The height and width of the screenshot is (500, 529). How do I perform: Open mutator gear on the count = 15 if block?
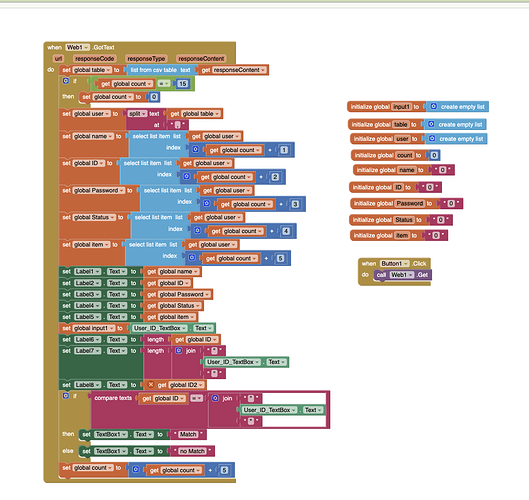coord(66,81)
